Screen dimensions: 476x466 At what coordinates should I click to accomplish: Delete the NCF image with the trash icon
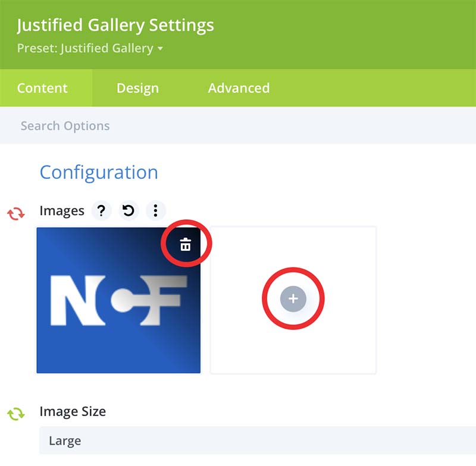pyautogui.click(x=186, y=244)
